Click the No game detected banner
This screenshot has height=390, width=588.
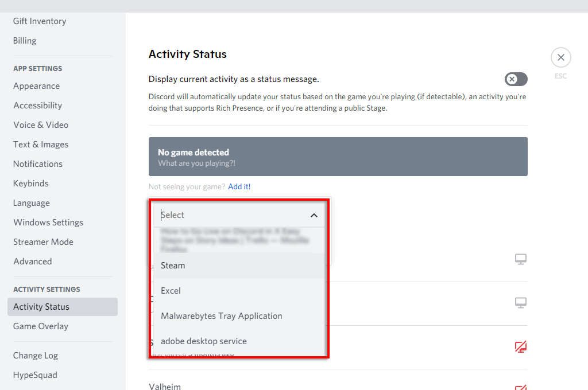338,157
